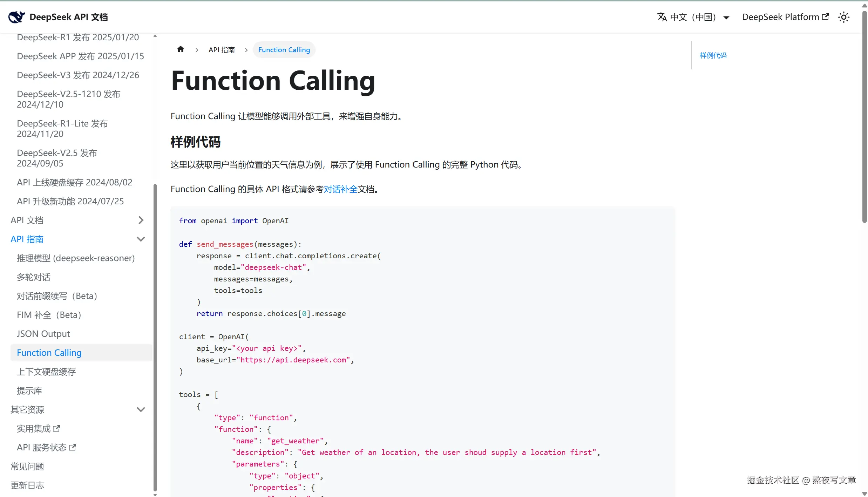
Task: Toggle the light/dark mode sun icon
Action: [843, 17]
